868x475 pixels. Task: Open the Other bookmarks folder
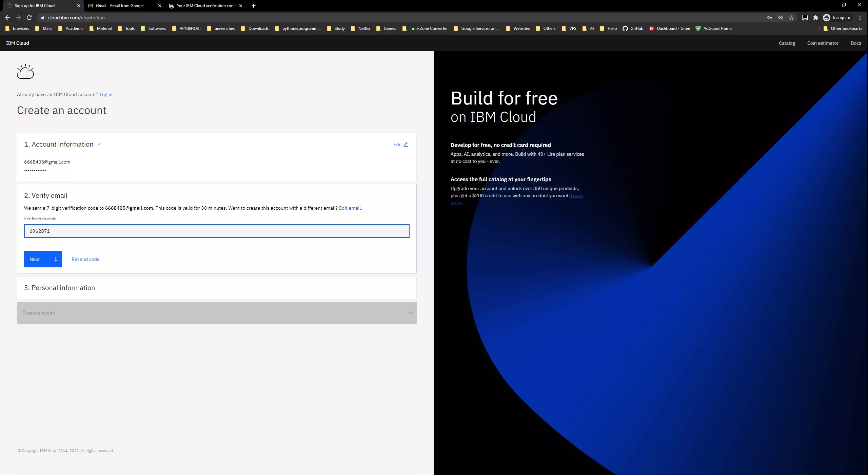pos(843,28)
